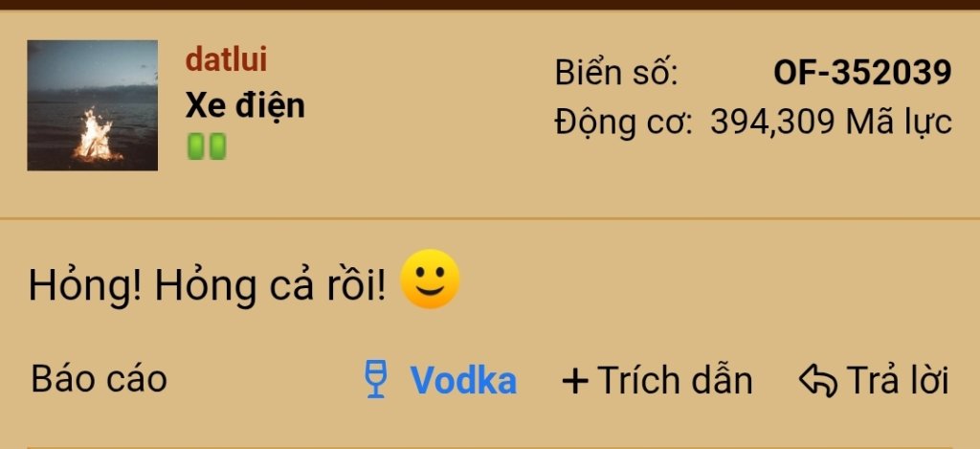Screen dimensions: 980x449
Task: Click the dark brown top header bar
Action: coord(490,5)
